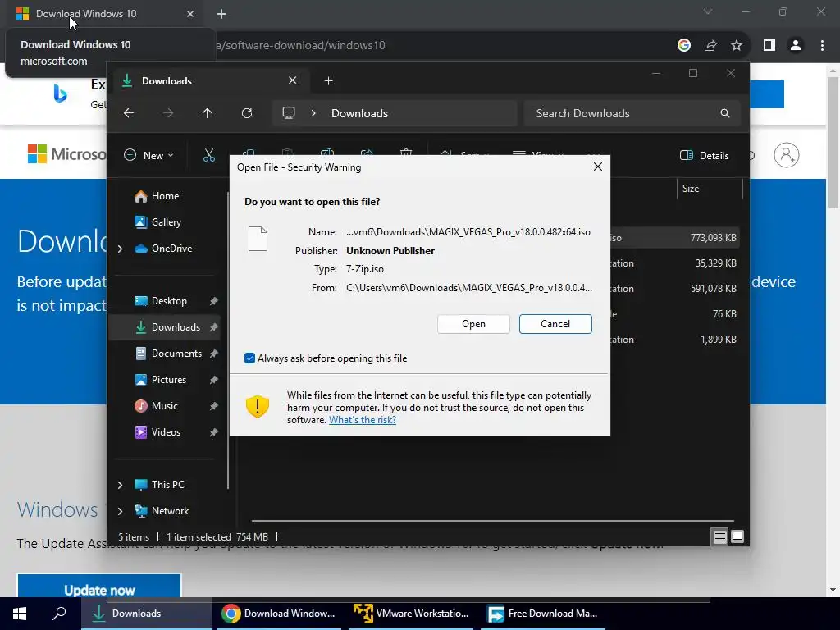Viewport: 840px width, 630px height.
Task: Switch to Free Download Manager in taskbar
Action: [x=543, y=614]
